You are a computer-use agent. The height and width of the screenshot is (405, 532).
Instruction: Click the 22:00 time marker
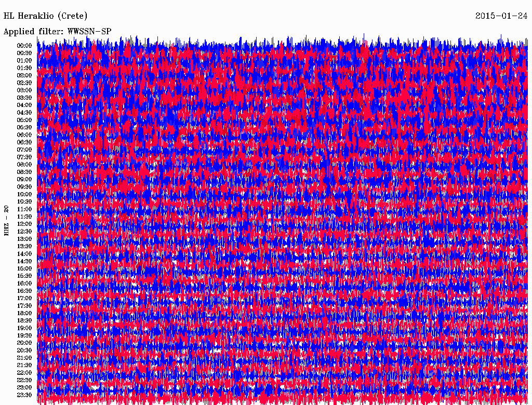click(24, 373)
